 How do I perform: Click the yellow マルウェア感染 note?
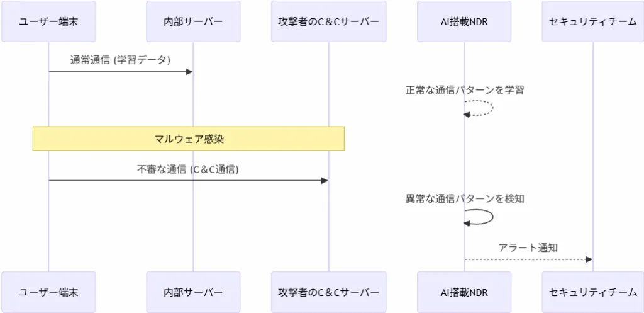coord(189,139)
